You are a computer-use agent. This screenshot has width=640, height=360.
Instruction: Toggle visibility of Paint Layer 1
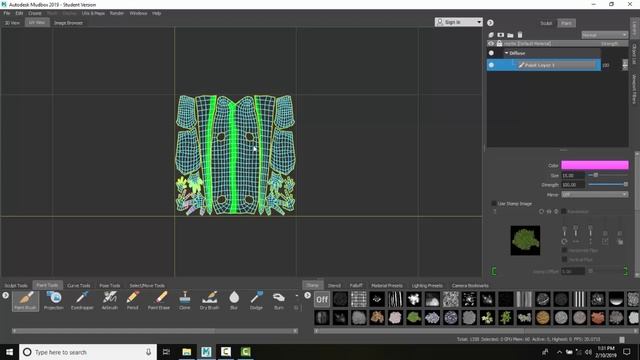(x=491, y=65)
